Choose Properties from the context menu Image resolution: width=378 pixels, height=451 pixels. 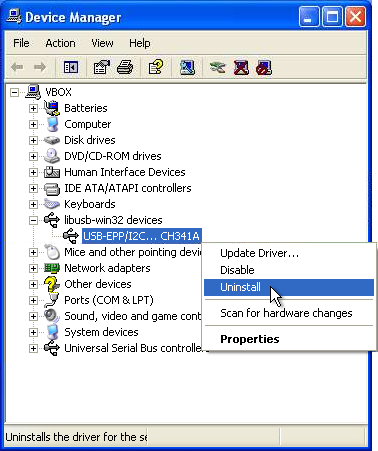pyautogui.click(x=289, y=339)
